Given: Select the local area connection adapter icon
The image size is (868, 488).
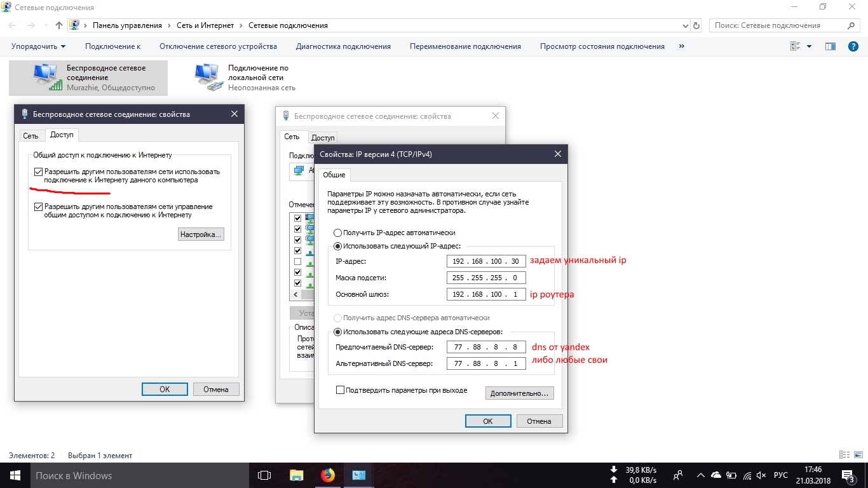Looking at the screenshot, I should coord(209,77).
